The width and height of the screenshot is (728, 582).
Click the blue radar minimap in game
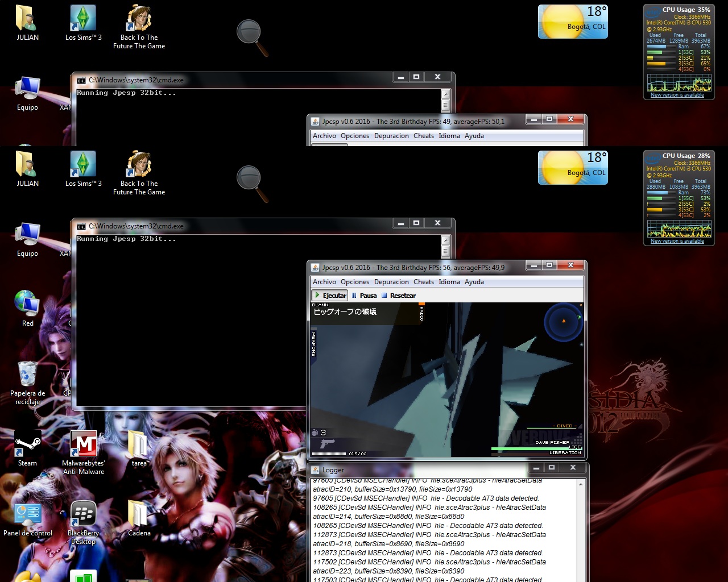pos(563,322)
